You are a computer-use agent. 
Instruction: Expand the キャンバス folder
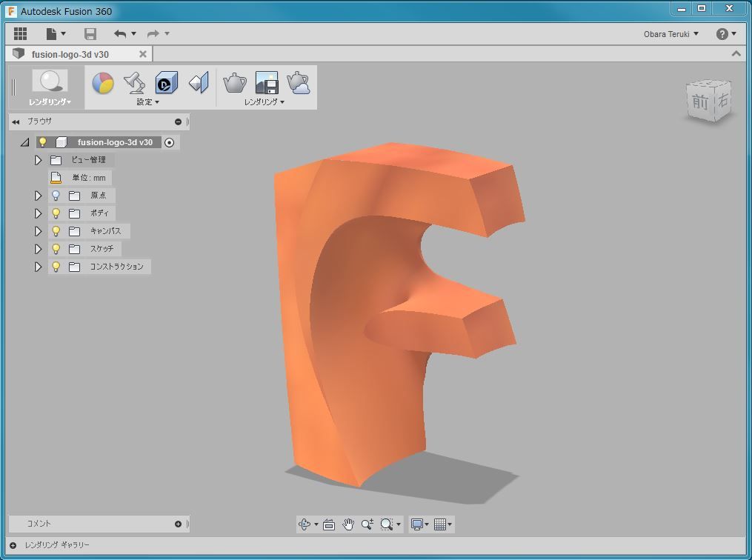(38, 231)
